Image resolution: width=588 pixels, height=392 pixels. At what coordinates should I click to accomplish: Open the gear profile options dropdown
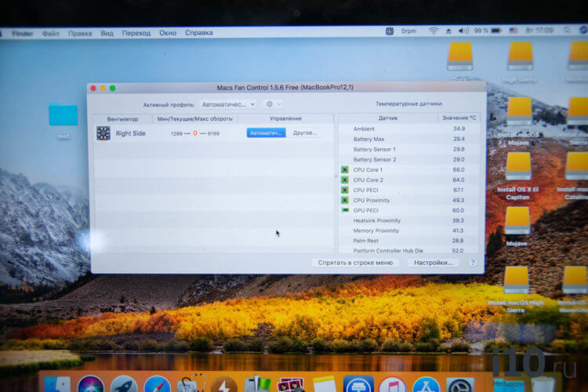coord(273,104)
